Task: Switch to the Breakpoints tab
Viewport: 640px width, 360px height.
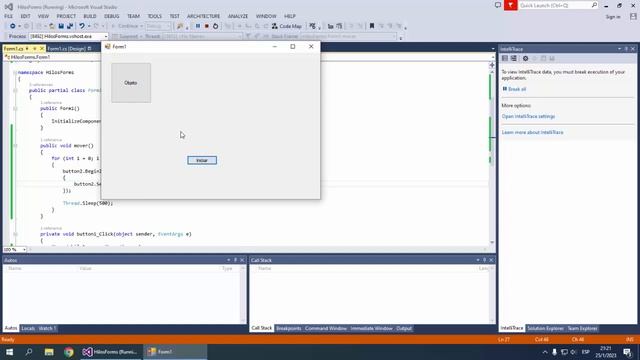Action: tap(289, 329)
